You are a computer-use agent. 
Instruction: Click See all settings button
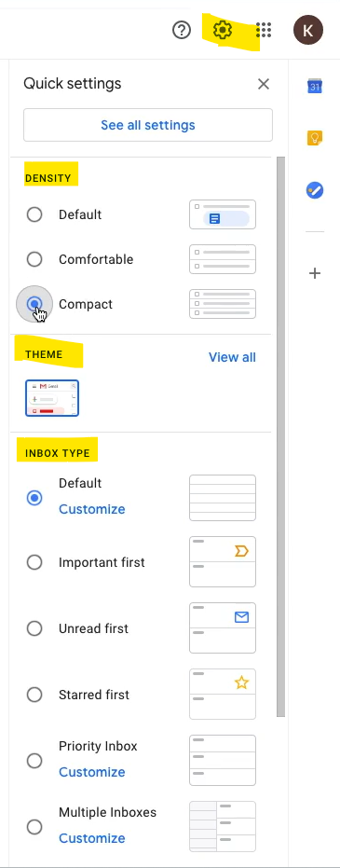pyautogui.click(x=147, y=125)
